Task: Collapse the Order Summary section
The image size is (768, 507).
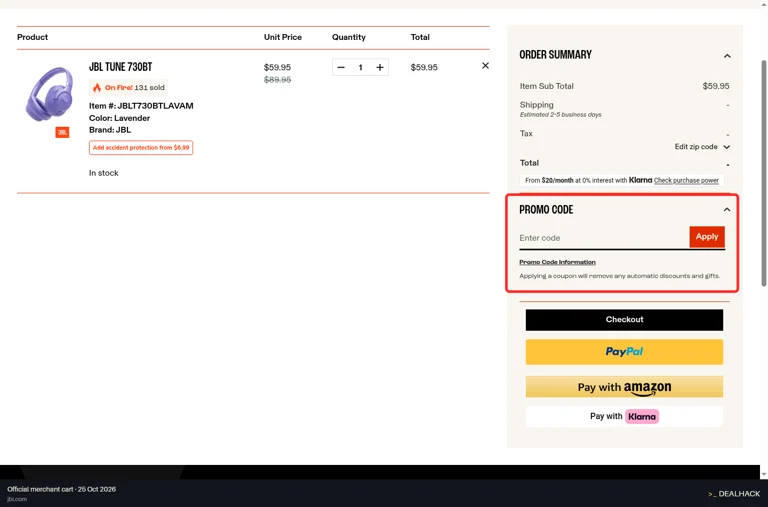Action: [x=727, y=56]
